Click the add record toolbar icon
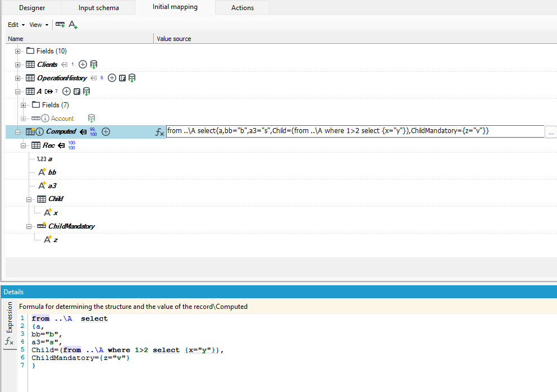The height and width of the screenshot is (392, 557). [60, 25]
